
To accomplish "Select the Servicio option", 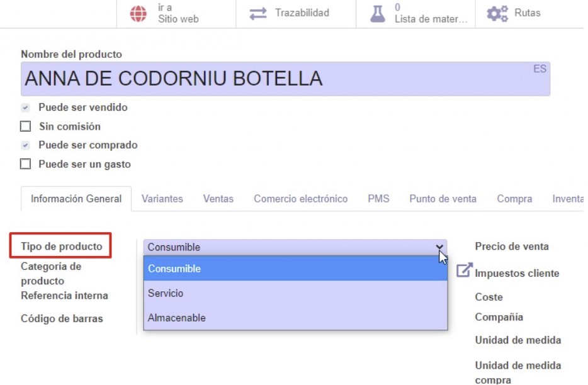I will (x=295, y=293).
